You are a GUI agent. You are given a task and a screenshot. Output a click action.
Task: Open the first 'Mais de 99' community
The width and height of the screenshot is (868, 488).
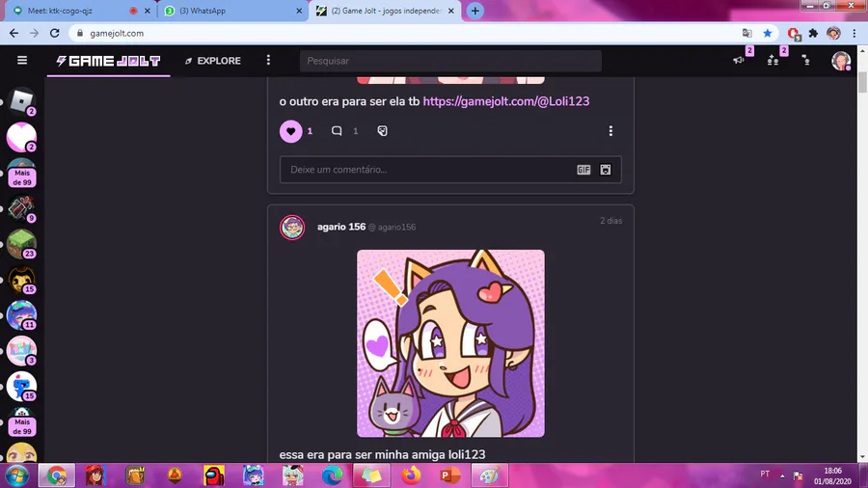[21, 173]
